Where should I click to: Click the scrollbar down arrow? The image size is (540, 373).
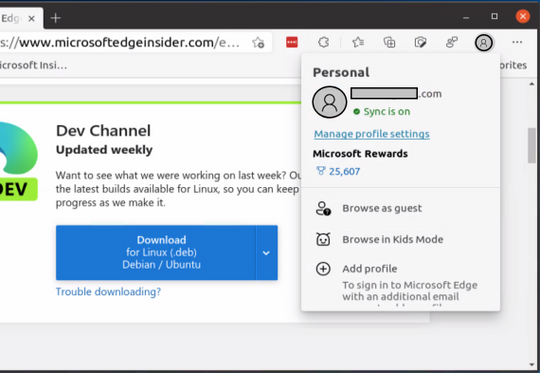click(532, 365)
